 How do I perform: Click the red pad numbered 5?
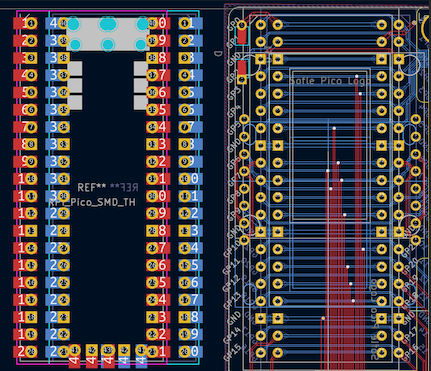pos(25,92)
